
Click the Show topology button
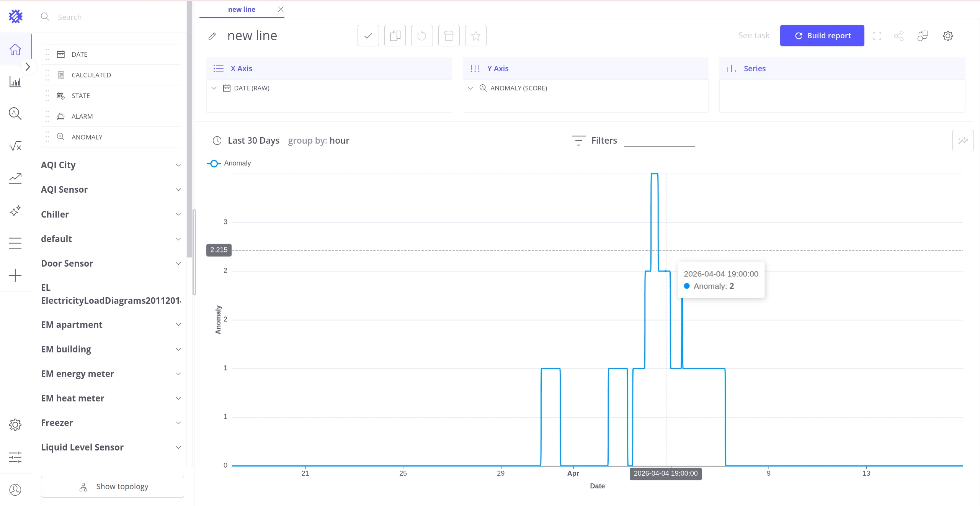tap(113, 487)
